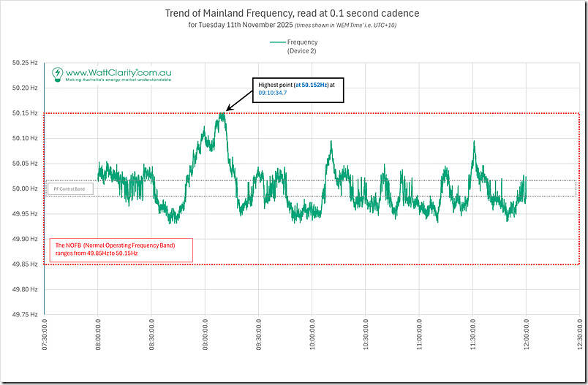Click the 50.15 Hz y-axis label
588x385 pixels.
(x=26, y=113)
